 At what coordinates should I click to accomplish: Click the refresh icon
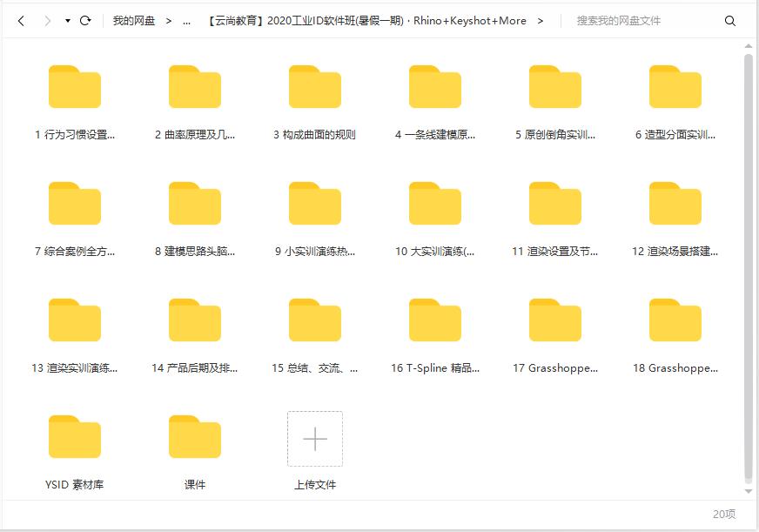pyautogui.click(x=85, y=21)
